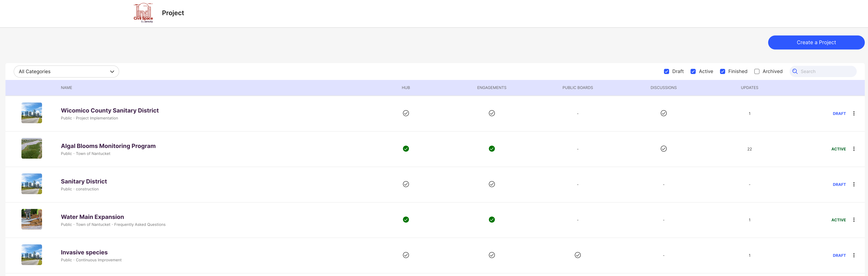868x276 pixels.
Task: Uncheck the Draft filter
Action: pos(667,71)
